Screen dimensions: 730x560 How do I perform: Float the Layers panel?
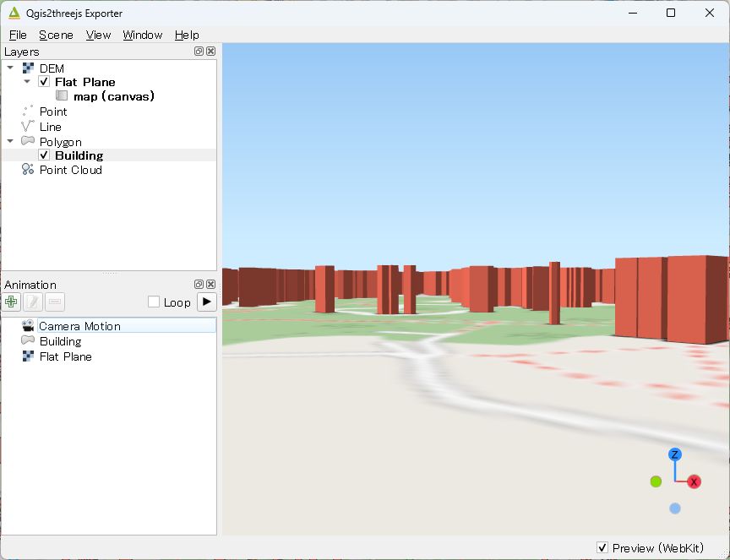pos(199,52)
